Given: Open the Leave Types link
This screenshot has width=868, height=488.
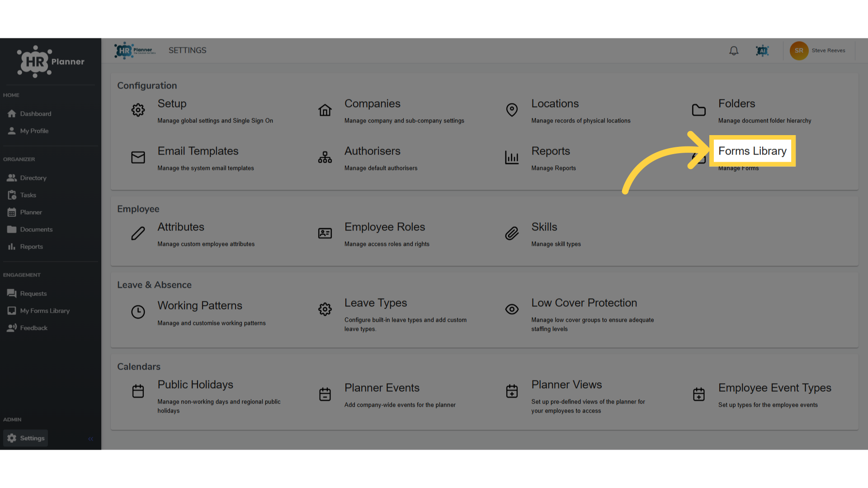Looking at the screenshot, I should (x=376, y=303).
